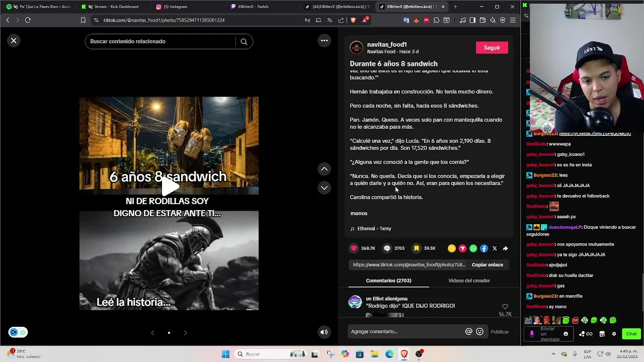Open Kick chat settings gear
The width and height of the screenshot is (644, 362).
coord(614,334)
